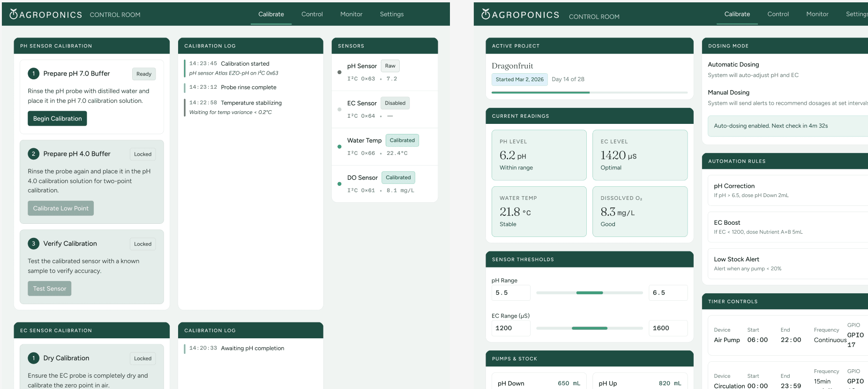Open Calibrate tab in left window
Image resolution: width=868 pixels, height=389 pixels.
pyautogui.click(x=271, y=14)
